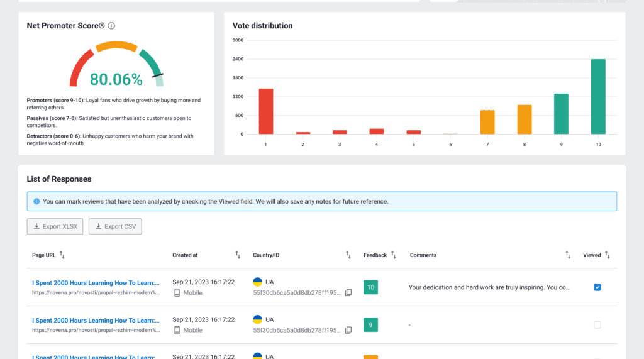
Task: Click the Net Promoter Score info icon
Action: (111, 26)
